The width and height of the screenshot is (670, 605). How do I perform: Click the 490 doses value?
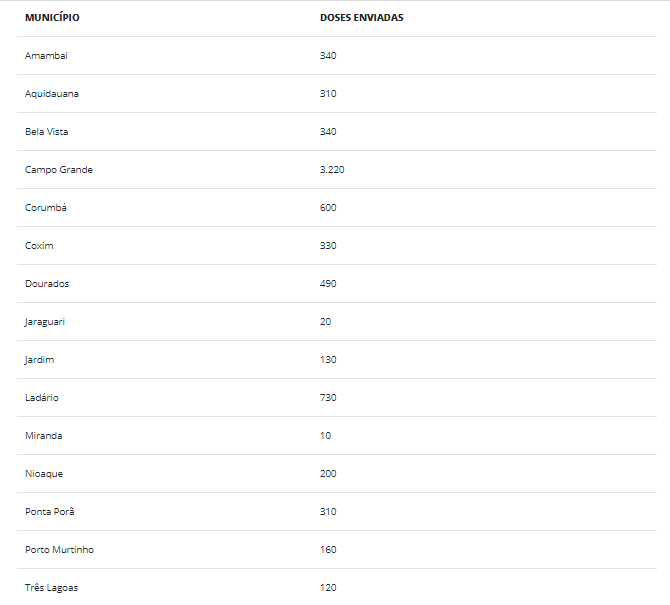tap(328, 284)
